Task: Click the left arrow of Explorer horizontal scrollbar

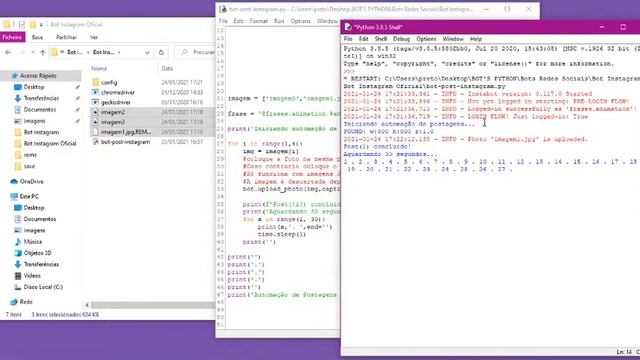Action: 87,305
